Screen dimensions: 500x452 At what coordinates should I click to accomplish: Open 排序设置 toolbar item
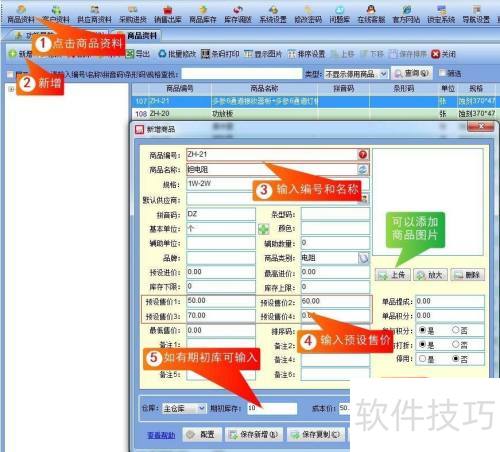point(306,54)
